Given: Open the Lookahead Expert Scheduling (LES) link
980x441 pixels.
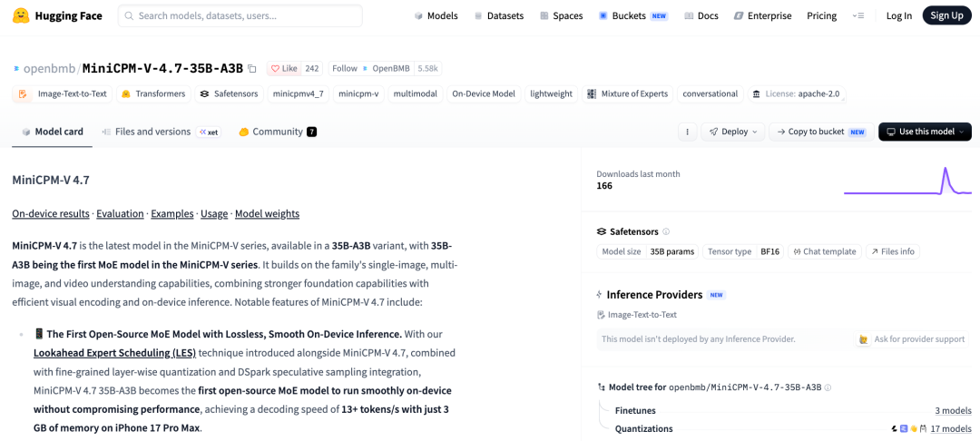Looking at the screenshot, I should coord(114,353).
